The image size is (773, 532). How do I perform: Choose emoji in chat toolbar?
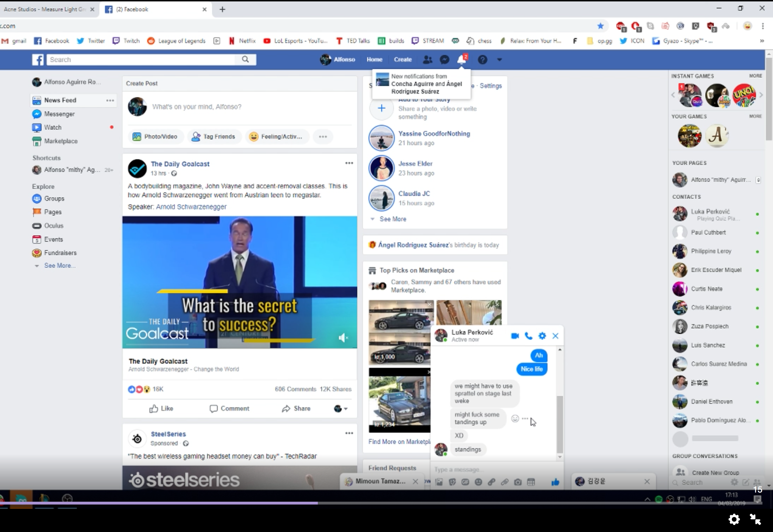point(478,482)
